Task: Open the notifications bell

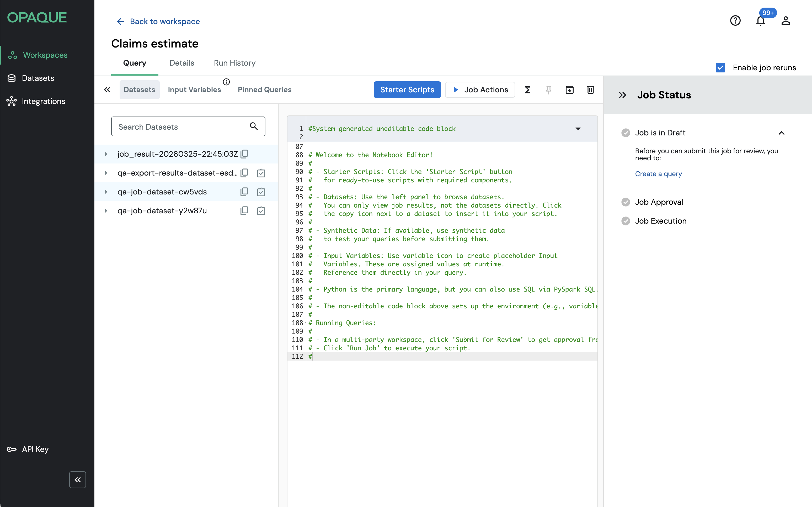Action: (x=760, y=21)
